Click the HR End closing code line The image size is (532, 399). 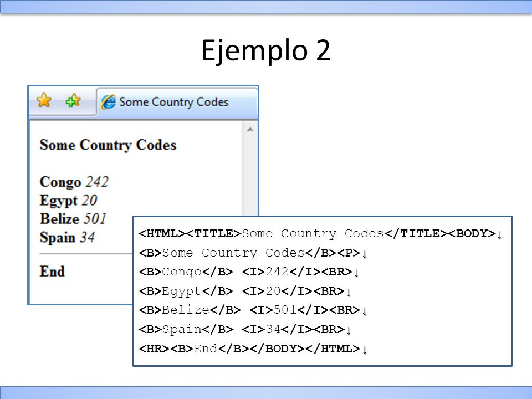(253, 349)
